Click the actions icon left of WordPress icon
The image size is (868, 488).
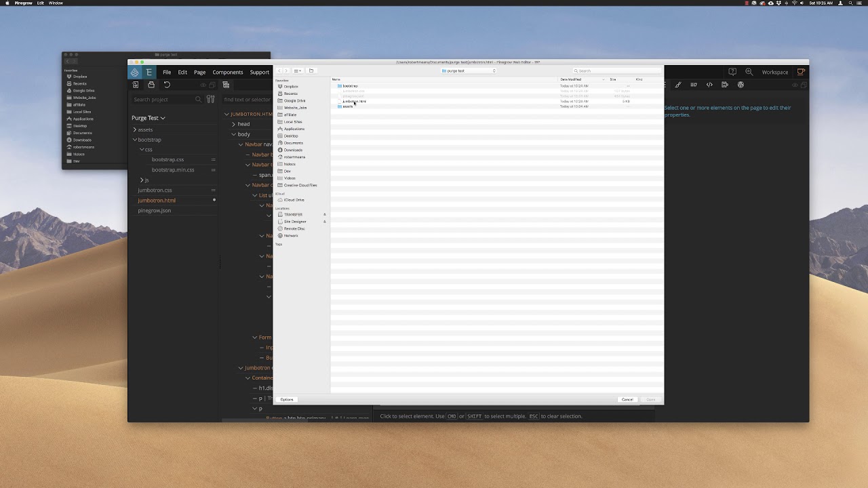(725, 85)
